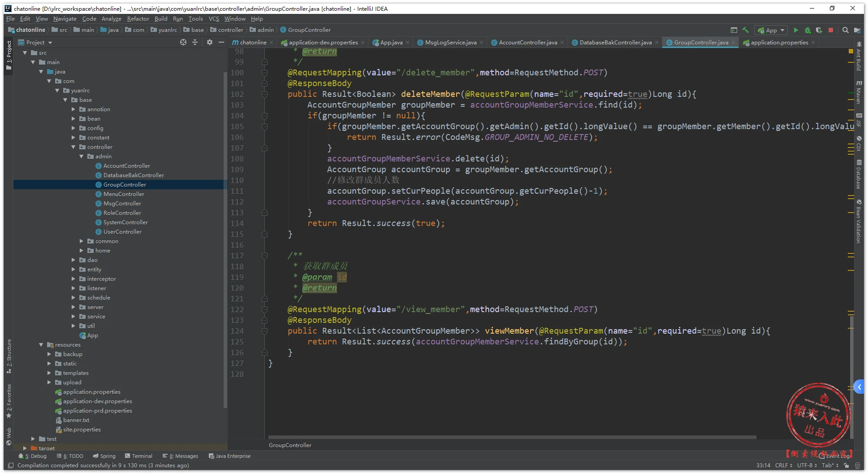The height and width of the screenshot is (474, 868).
Task: Open the Terminal tool window
Action: [138, 456]
